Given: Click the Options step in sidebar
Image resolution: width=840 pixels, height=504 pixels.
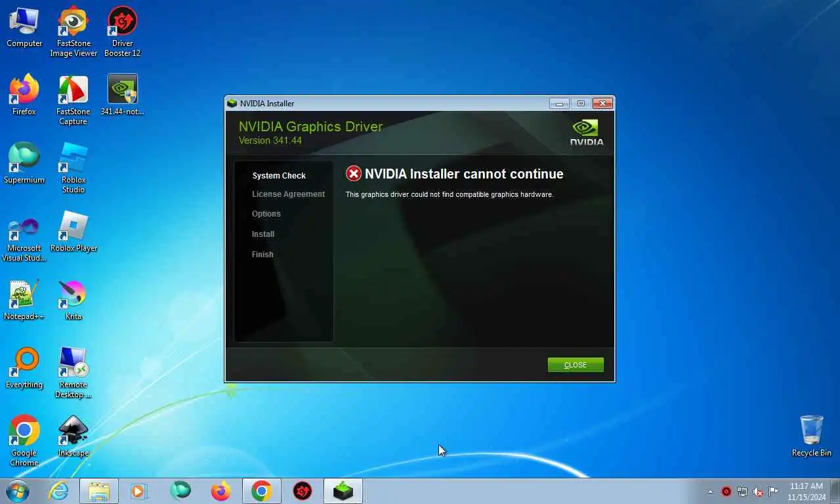Looking at the screenshot, I should (x=266, y=214).
